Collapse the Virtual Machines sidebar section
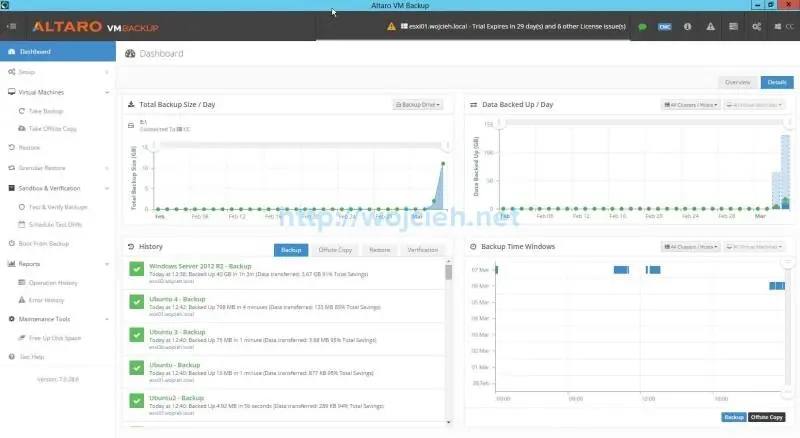Viewport: 800px width, 438px height. [58, 92]
